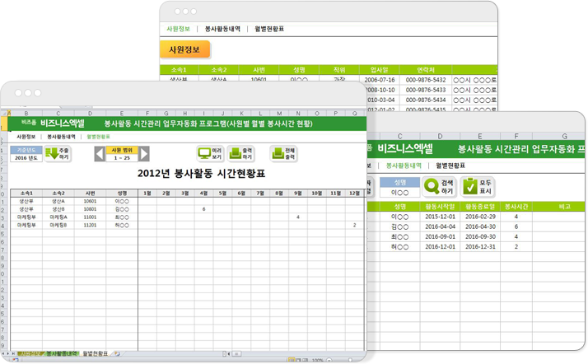Screen dimensions: 588x364
Task: Click the previous employee range left arrow
Action: 100,153
